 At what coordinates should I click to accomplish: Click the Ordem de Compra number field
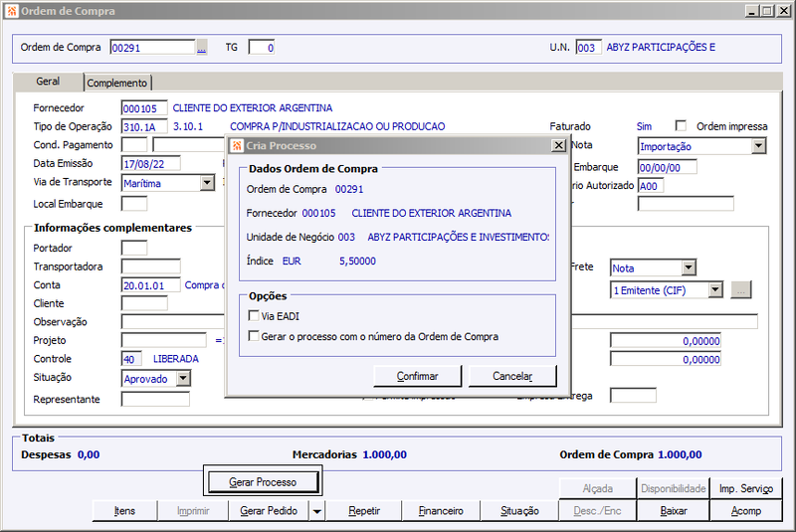(x=152, y=48)
